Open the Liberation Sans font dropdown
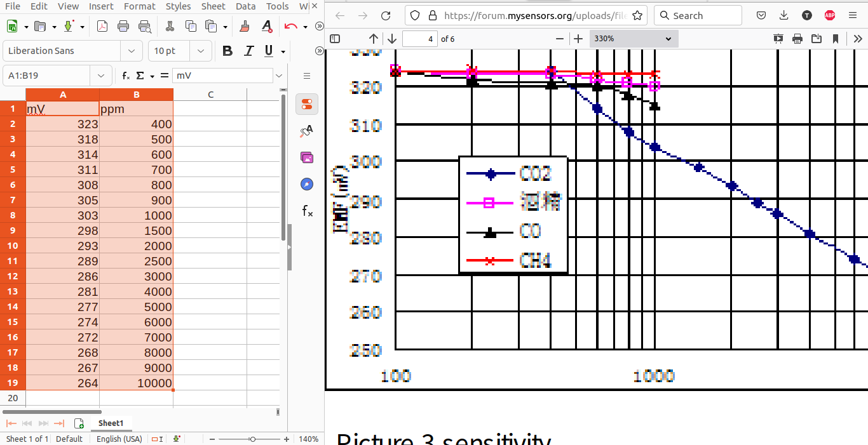 coord(132,51)
